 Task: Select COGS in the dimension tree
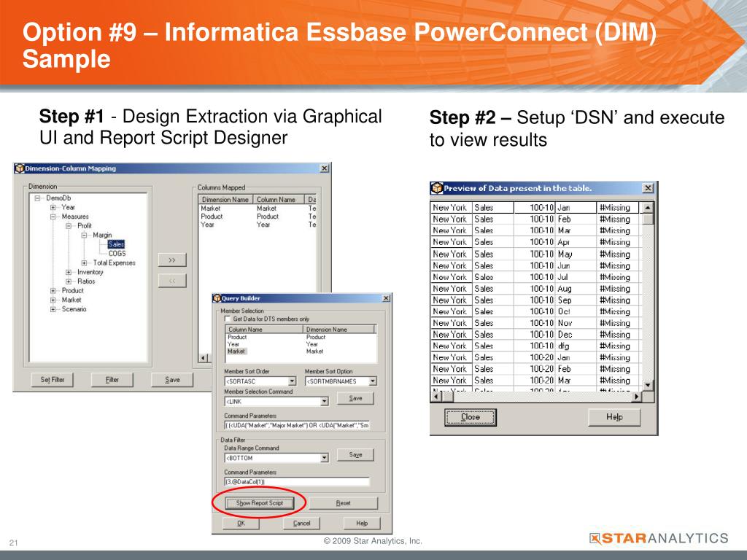tap(117, 254)
